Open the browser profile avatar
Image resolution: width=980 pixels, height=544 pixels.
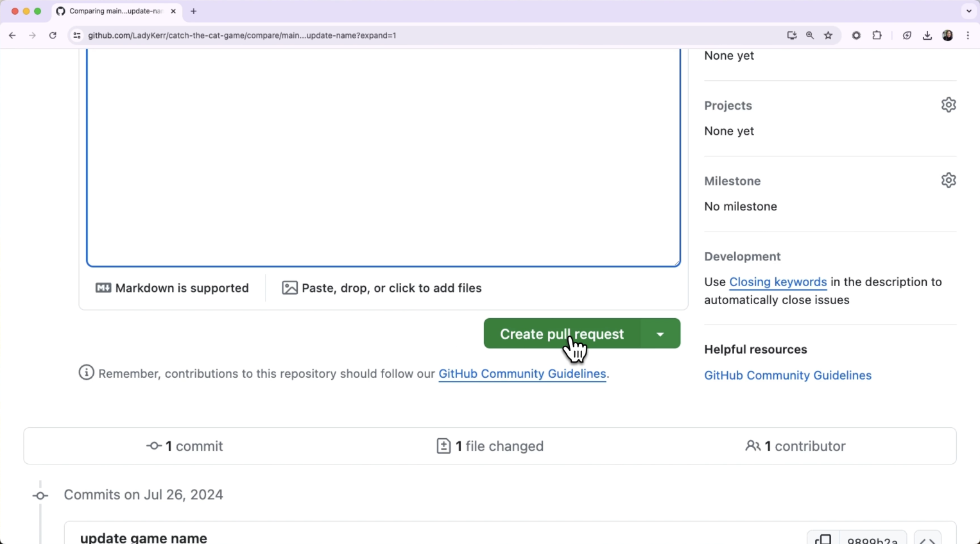point(948,35)
